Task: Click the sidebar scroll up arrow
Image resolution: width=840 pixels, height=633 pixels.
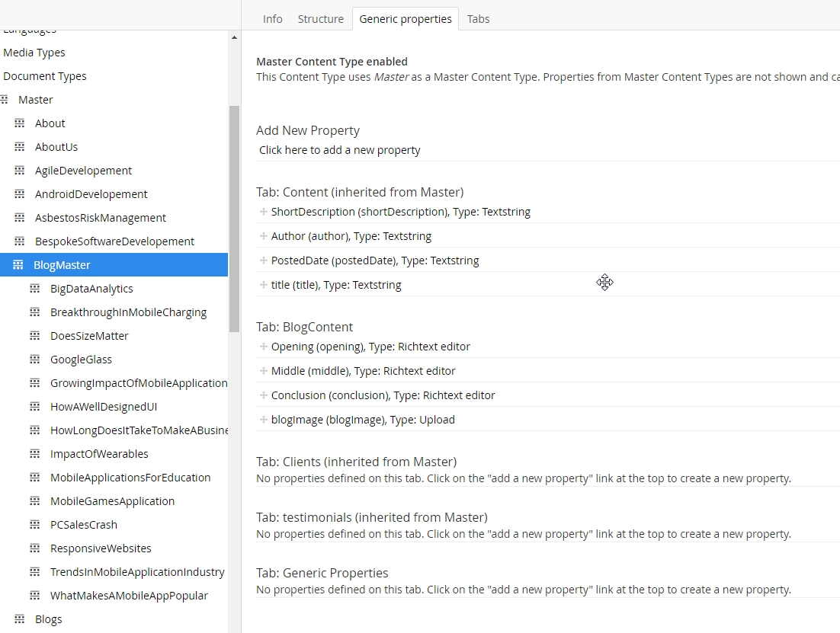Action: pyautogui.click(x=234, y=37)
